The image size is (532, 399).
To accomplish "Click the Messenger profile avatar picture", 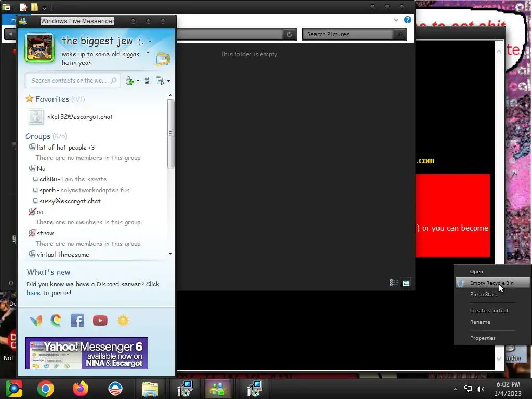I will [39, 48].
